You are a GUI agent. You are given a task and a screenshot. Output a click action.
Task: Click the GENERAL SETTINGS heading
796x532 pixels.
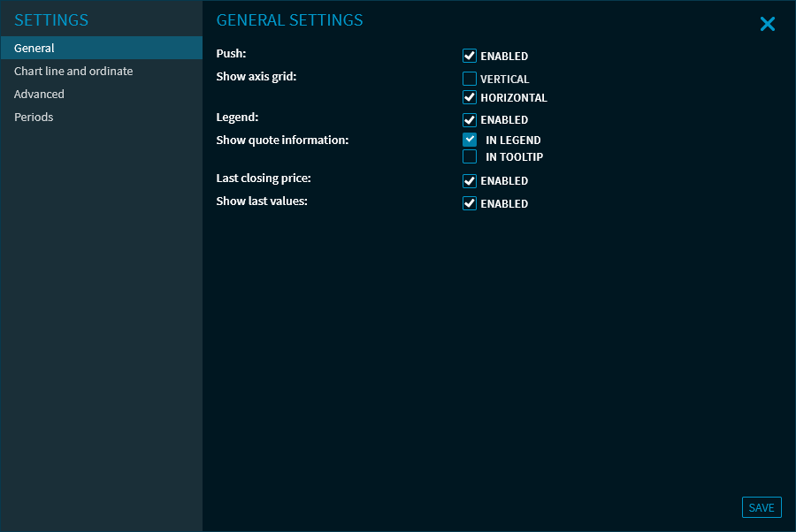coord(289,20)
